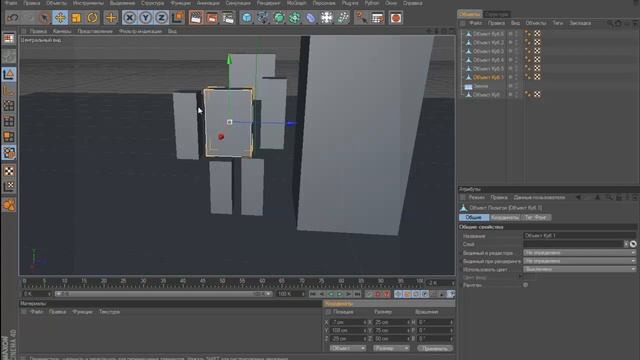Viewport: 640px width, 360px height.
Task: Add a Cube primitive from the toolbar
Action: 247,18
